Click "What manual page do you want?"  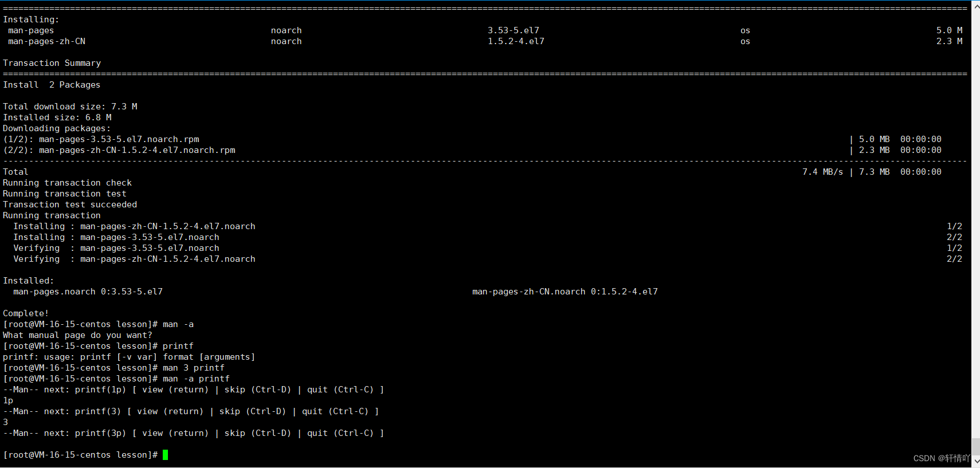[x=78, y=335]
